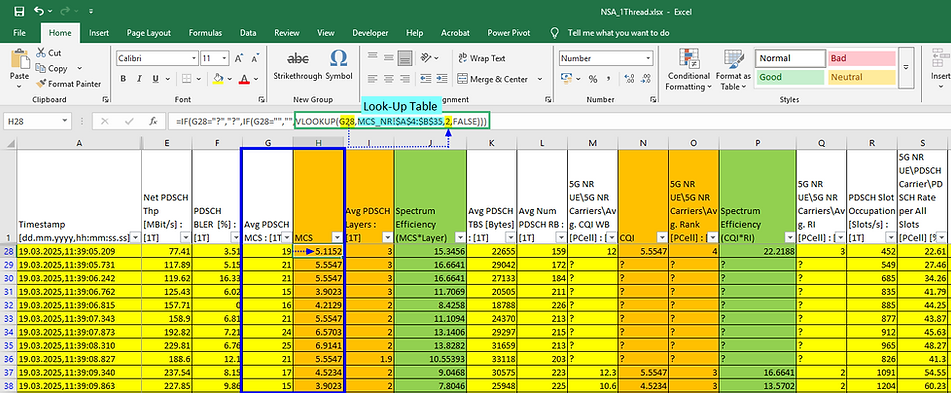Switch to the Formulas tab
The height and width of the screenshot is (393, 951).
click(x=205, y=33)
